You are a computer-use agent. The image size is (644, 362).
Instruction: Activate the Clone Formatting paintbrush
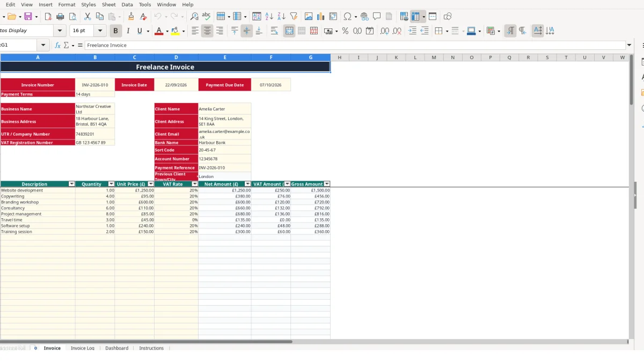point(131,17)
